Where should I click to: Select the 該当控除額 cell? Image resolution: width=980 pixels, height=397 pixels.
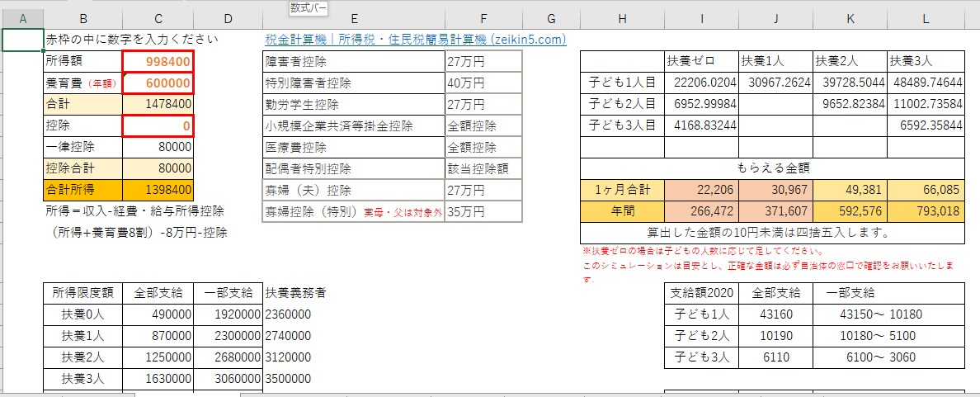point(483,168)
